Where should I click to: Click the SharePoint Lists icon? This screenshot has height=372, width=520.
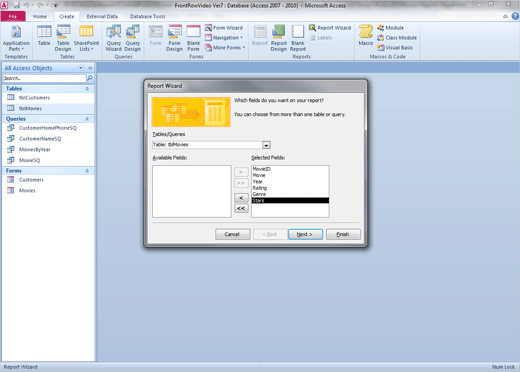[86, 38]
